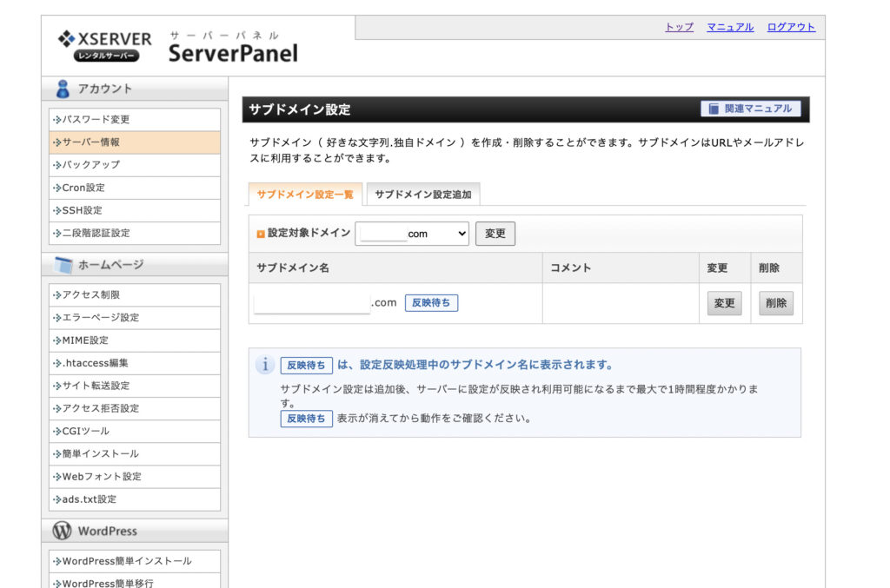Screen dimensions: 890x588
Task: Open the サブドメイン設定追加 tab
Action: (423, 195)
